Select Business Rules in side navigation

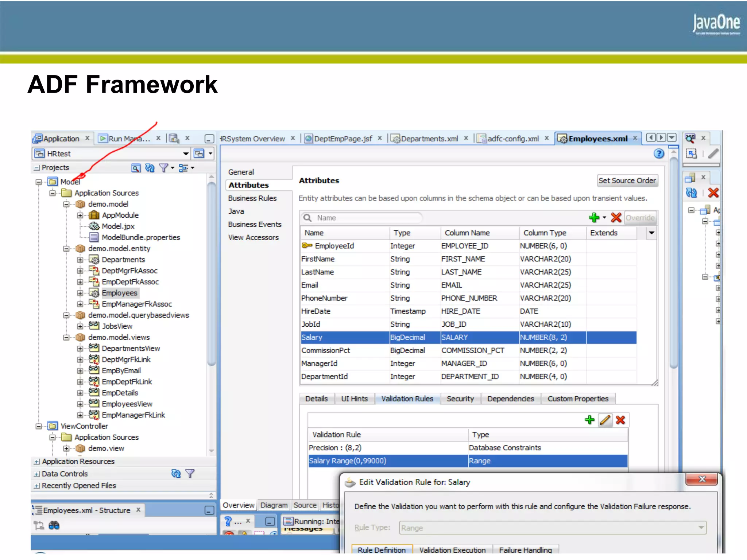click(252, 198)
